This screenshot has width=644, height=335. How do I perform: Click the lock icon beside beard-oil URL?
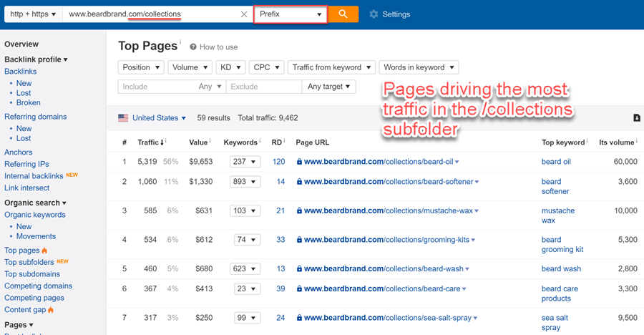300,162
